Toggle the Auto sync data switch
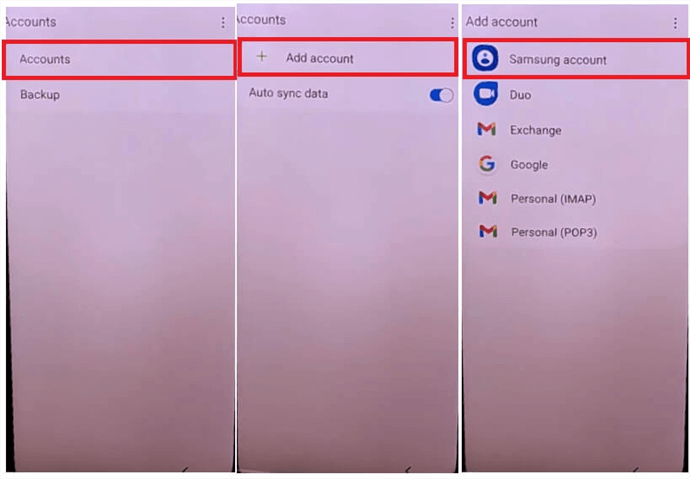Screen dimensions: 690x479 pyautogui.click(x=441, y=95)
